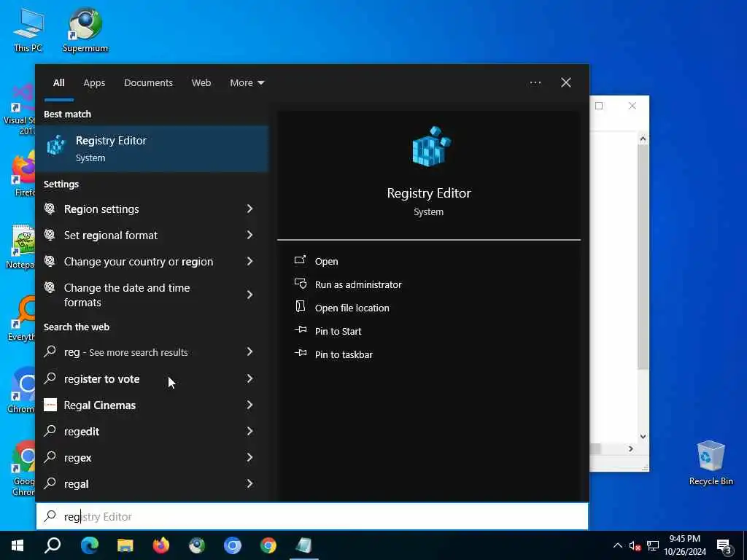
Task: Click the Open action icon
Action: tap(300, 260)
